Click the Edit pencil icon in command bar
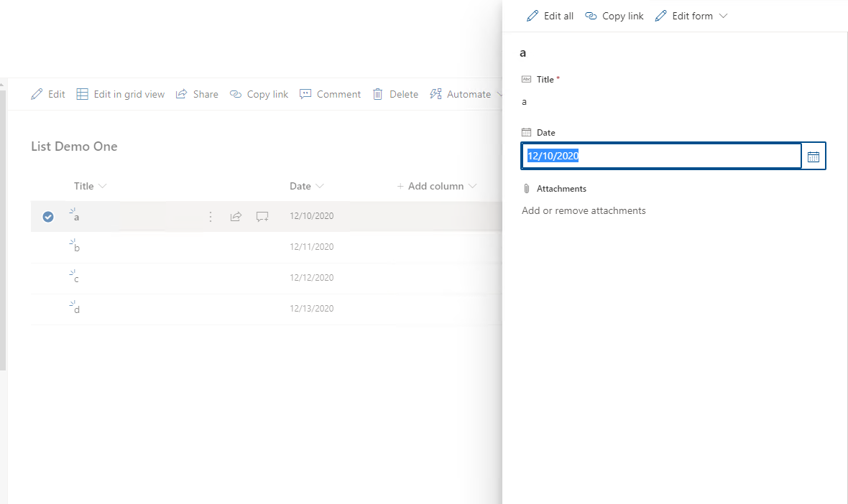The width and height of the screenshot is (848, 504). [x=37, y=94]
